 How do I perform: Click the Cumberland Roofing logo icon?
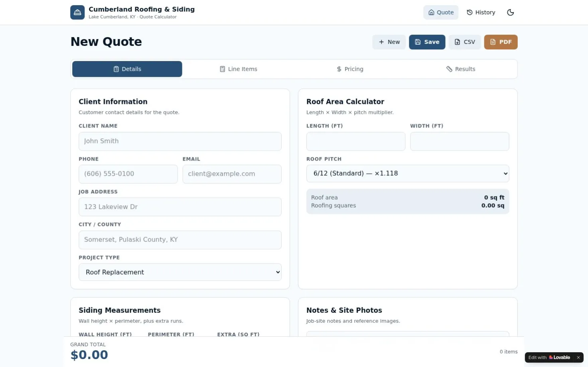pyautogui.click(x=77, y=12)
